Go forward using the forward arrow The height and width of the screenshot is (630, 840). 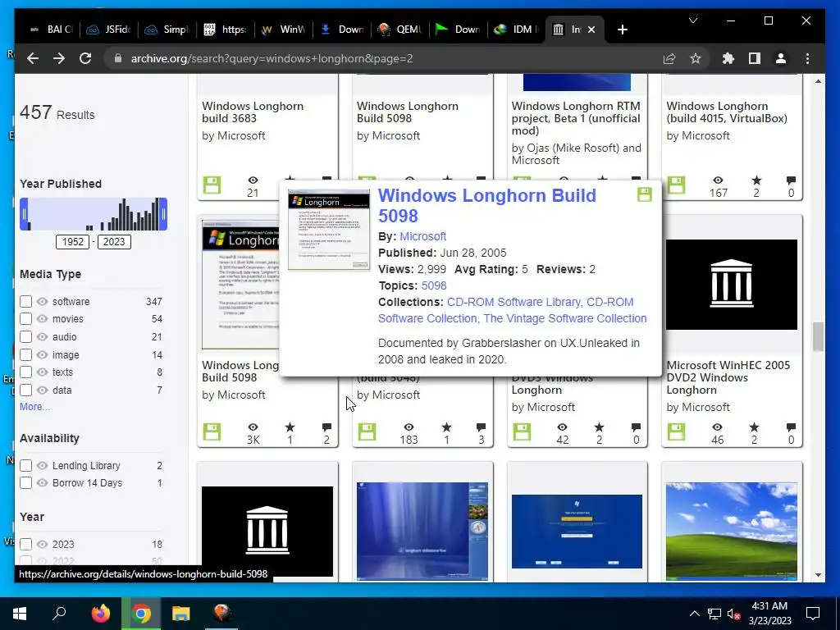point(59,58)
